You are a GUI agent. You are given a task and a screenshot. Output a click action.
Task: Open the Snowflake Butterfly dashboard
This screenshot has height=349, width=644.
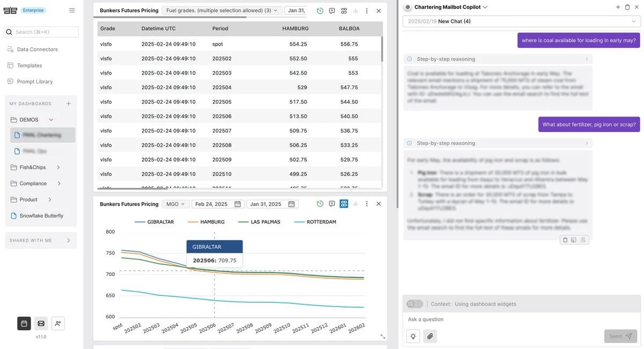coord(41,216)
